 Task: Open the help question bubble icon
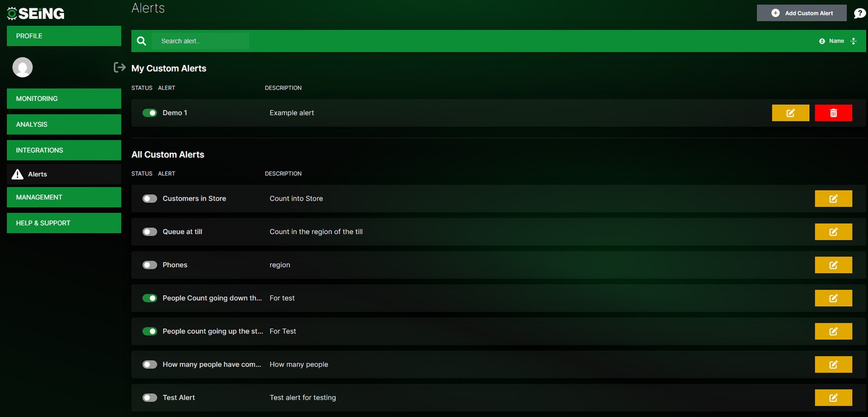tap(860, 13)
